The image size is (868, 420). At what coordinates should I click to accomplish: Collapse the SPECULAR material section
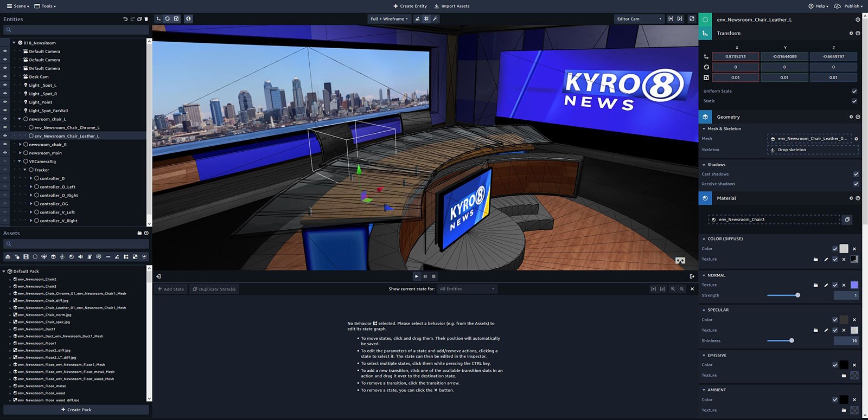[704, 310]
